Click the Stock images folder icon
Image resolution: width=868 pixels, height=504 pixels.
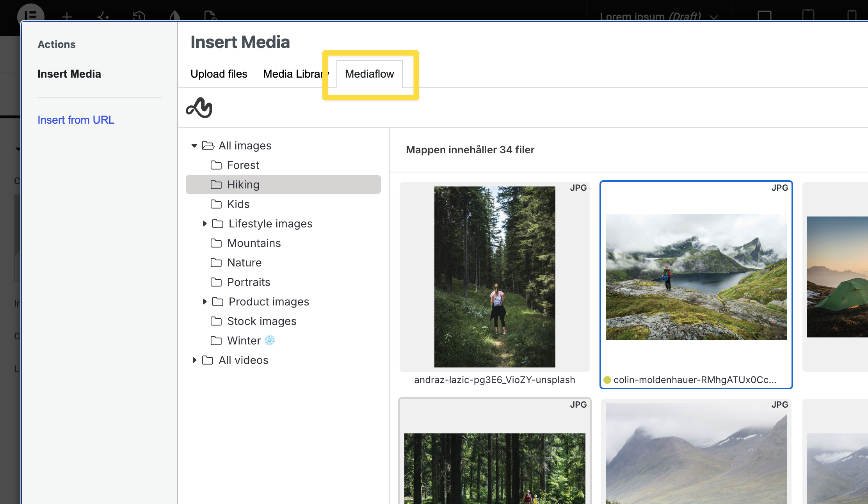216,321
